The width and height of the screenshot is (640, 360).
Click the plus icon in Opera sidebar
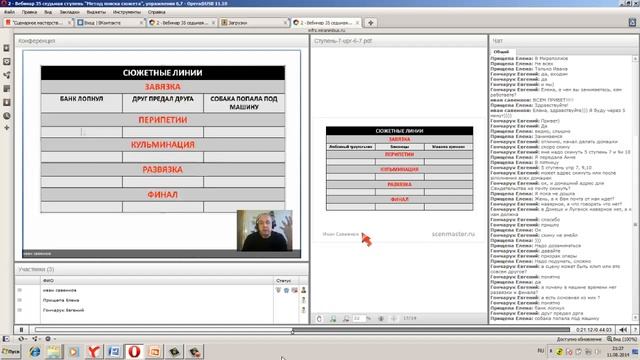pyautogui.click(x=7, y=128)
